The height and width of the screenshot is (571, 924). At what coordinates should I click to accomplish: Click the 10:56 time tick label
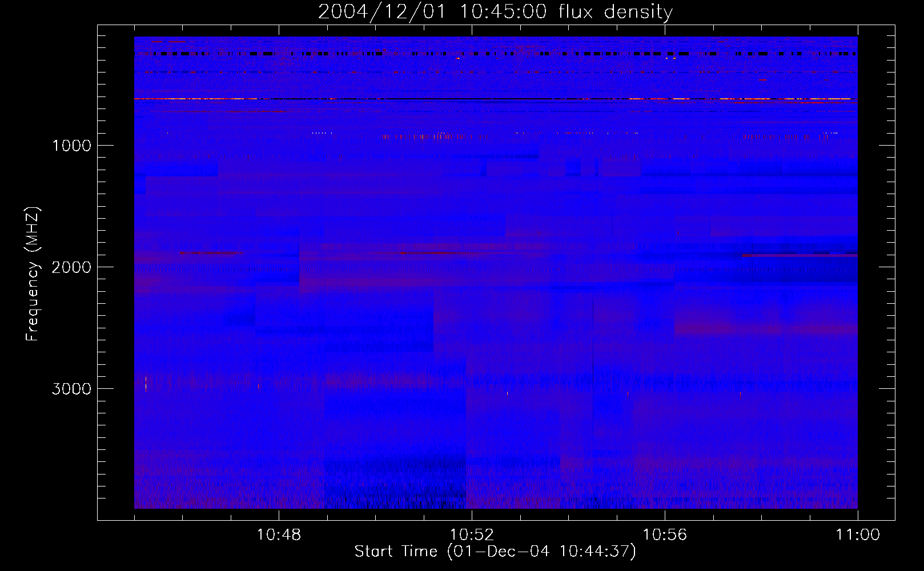665,534
